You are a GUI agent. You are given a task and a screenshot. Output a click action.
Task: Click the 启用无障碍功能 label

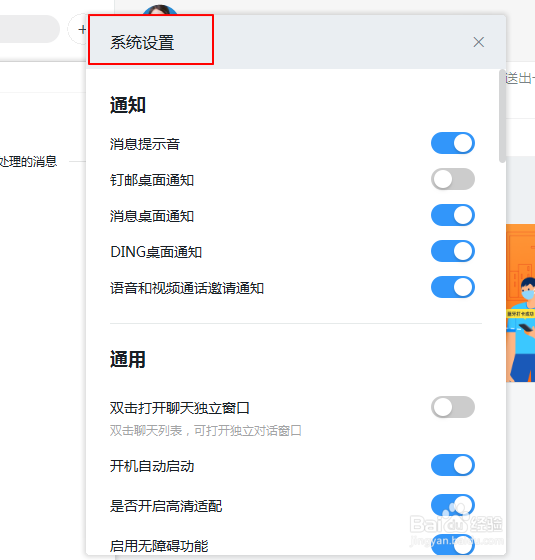(x=159, y=546)
